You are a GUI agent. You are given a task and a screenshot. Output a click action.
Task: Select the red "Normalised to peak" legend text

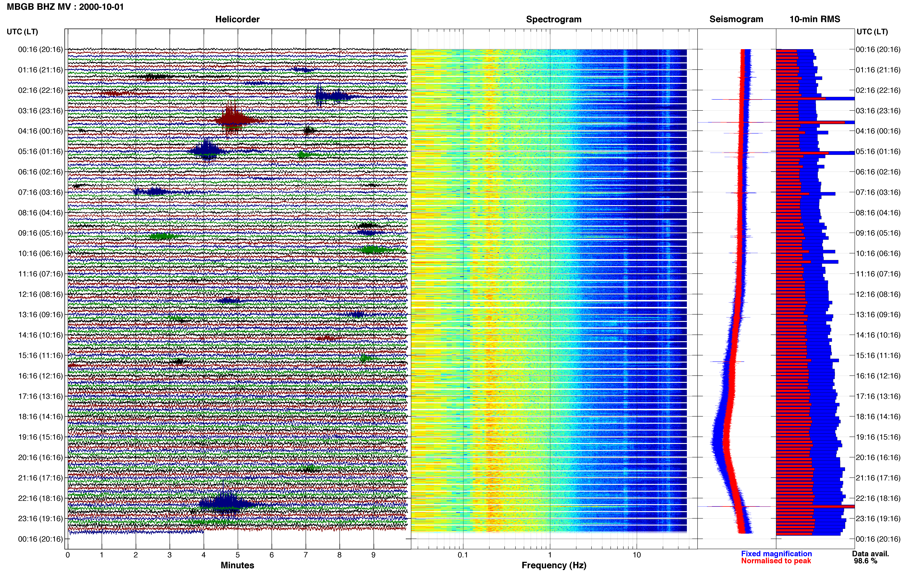pos(776,561)
